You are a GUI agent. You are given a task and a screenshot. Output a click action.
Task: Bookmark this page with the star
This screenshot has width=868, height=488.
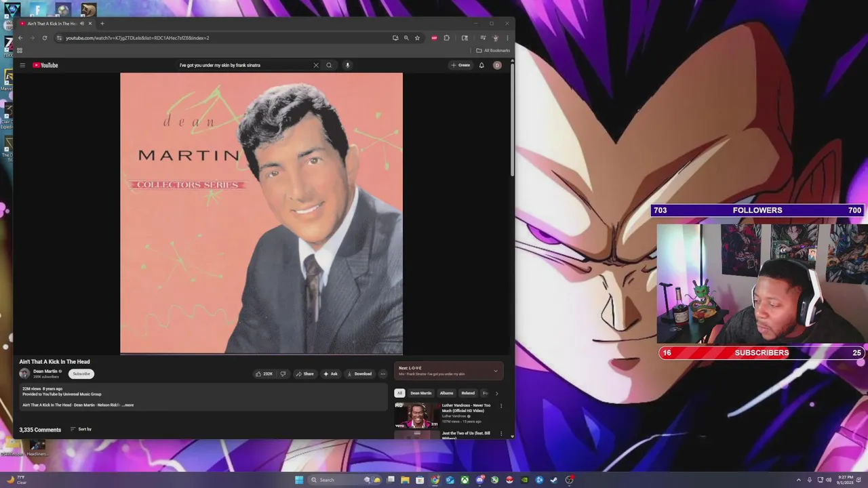point(417,38)
